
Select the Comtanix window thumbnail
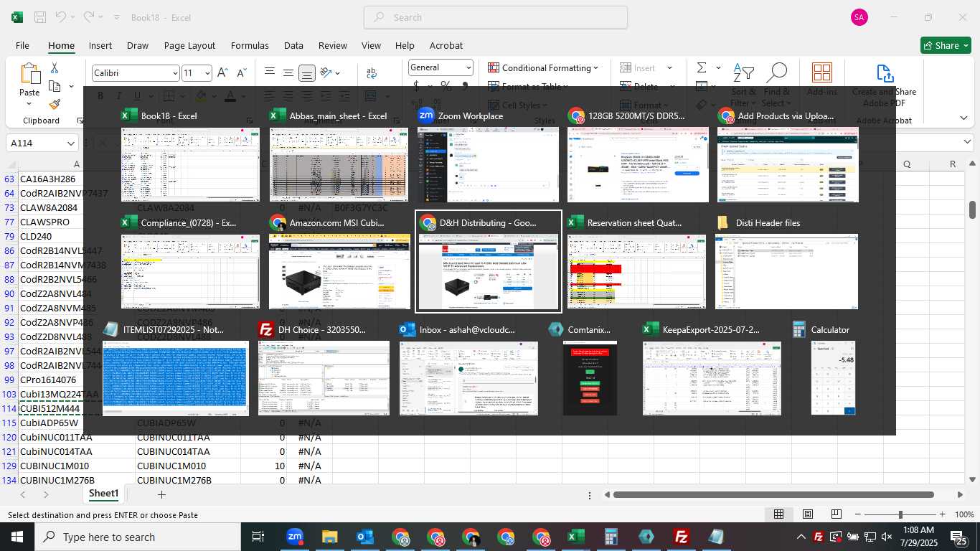click(590, 378)
